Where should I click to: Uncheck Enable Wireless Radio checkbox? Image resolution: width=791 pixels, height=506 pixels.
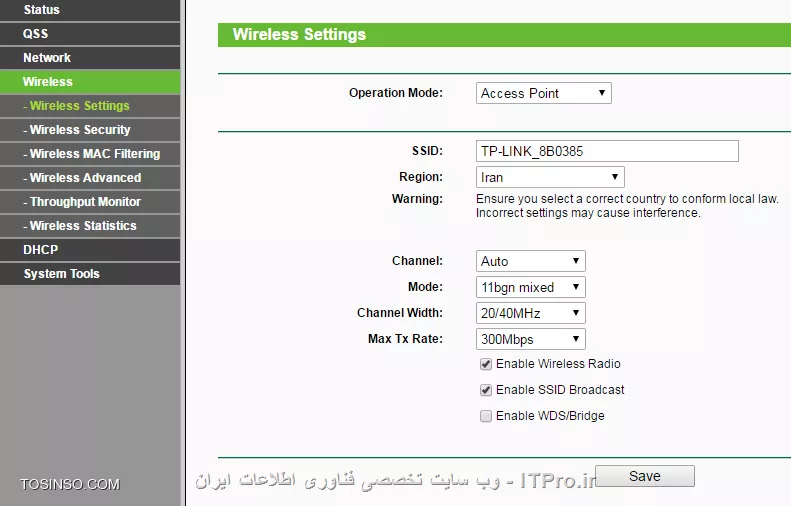coord(485,364)
